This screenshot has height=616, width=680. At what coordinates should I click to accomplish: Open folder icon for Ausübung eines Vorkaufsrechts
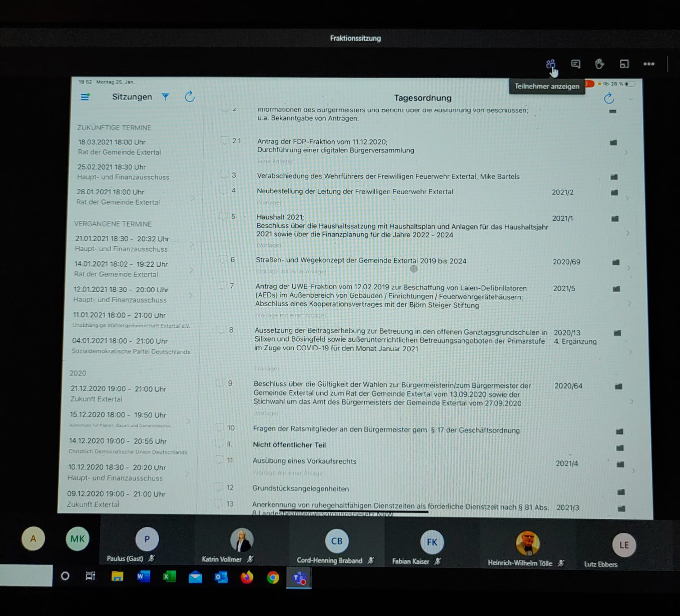click(620, 464)
